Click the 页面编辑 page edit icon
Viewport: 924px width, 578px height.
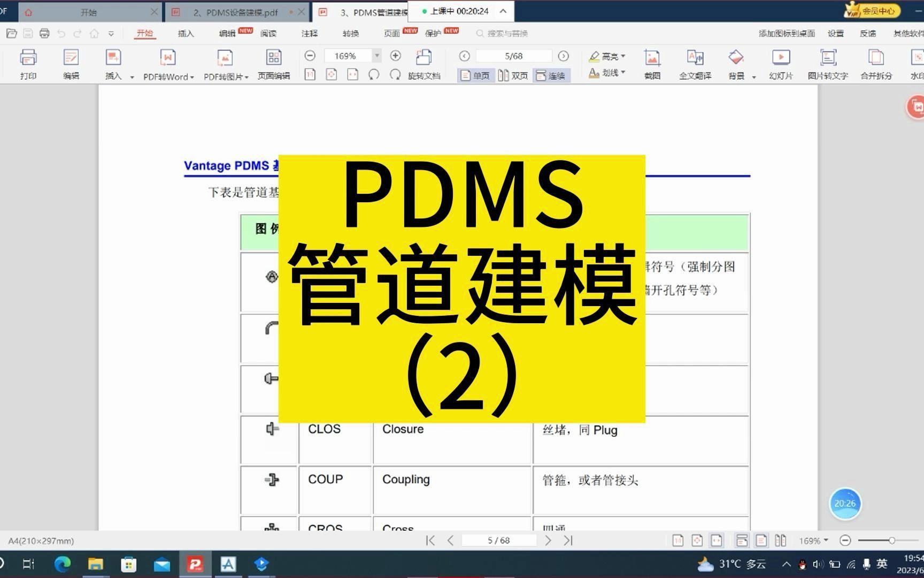274,64
